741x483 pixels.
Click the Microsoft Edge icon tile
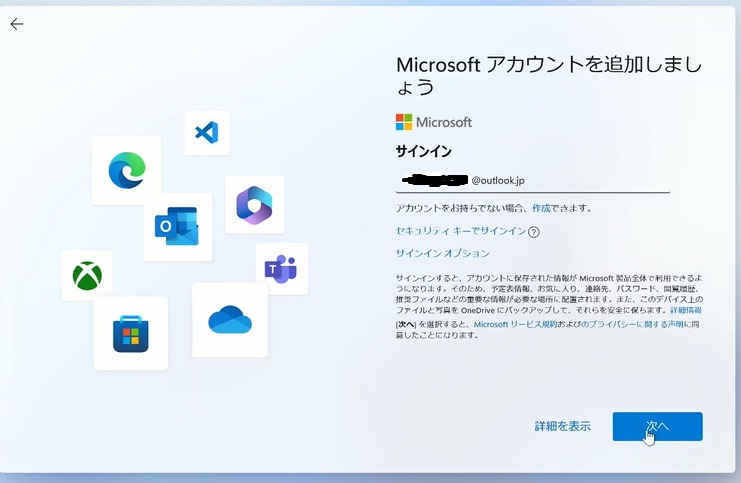coord(126,171)
